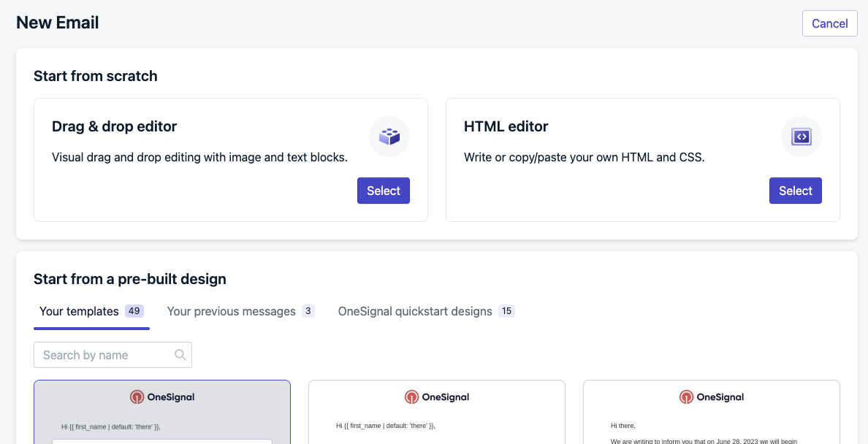
Task: Choose the middle OneSignal template thumbnail
Action: click(x=437, y=412)
